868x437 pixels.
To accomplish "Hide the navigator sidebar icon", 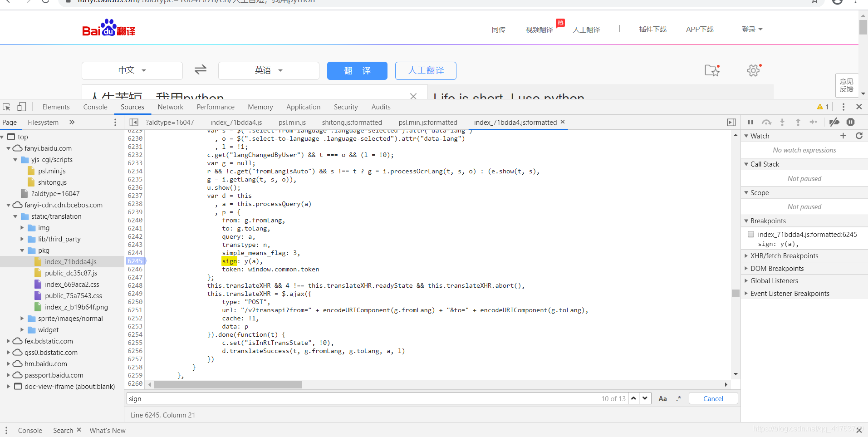I will (x=134, y=123).
